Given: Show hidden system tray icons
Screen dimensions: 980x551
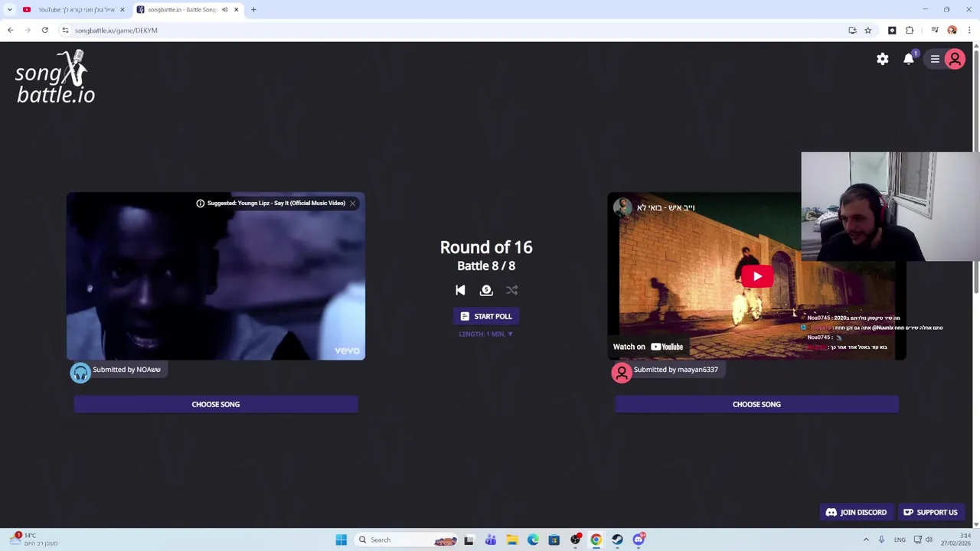Looking at the screenshot, I should 866,540.
